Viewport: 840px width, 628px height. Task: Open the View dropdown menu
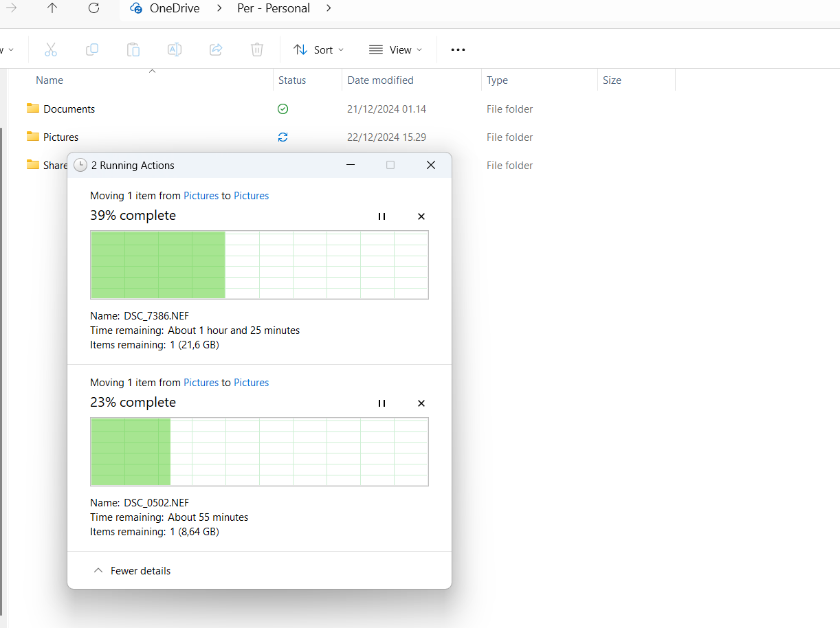pos(395,49)
